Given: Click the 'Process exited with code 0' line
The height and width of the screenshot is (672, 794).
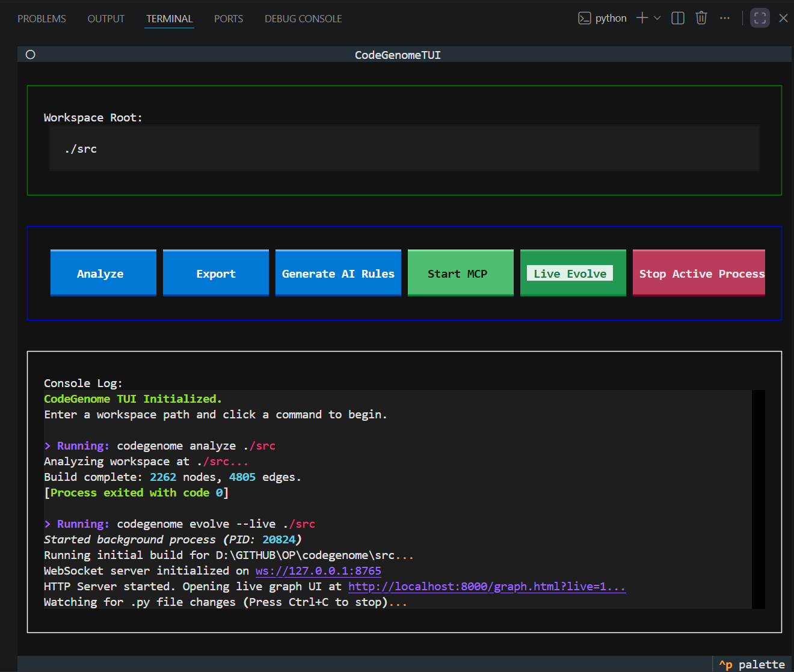Looking at the screenshot, I should [137, 492].
